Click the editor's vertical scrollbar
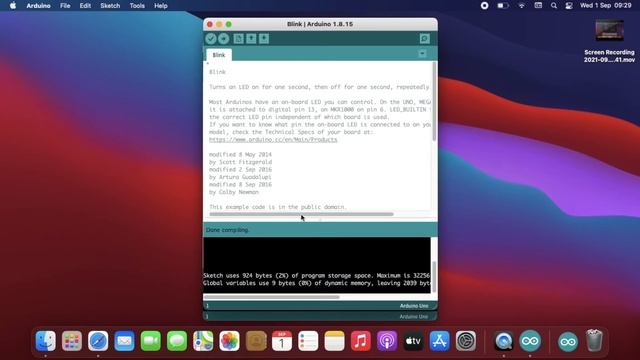This screenshot has height=360, width=640. tap(434, 102)
